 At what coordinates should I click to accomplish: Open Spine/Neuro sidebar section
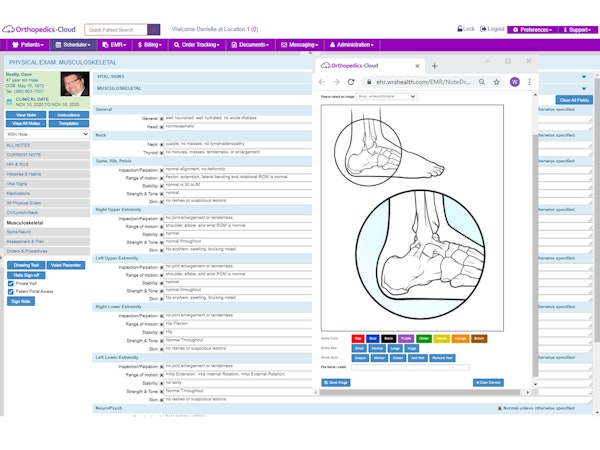tap(47, 232)
